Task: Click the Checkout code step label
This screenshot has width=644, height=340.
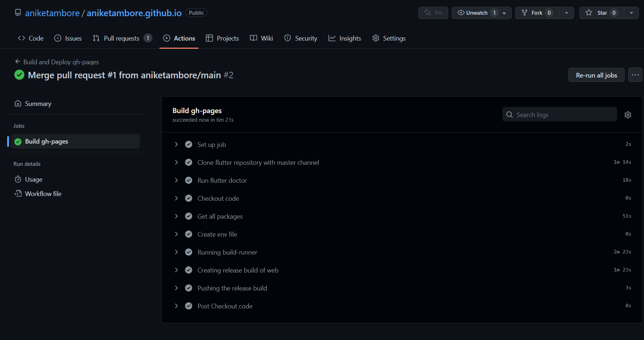Action: pos(218,198)
